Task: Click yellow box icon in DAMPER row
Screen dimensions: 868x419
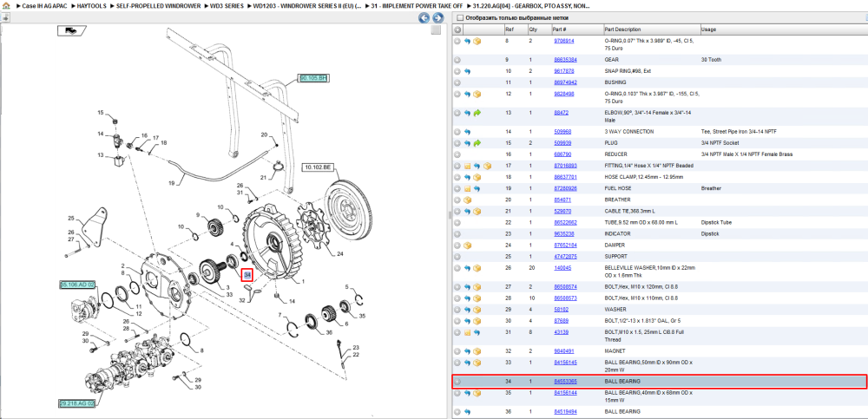Action: click(x=467, y=246)
